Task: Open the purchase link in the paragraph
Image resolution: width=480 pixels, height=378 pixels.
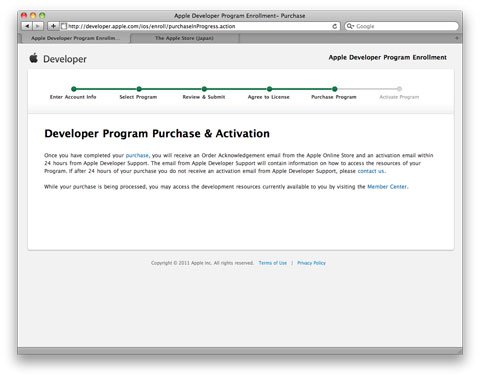Action: [x=137, y=155]
